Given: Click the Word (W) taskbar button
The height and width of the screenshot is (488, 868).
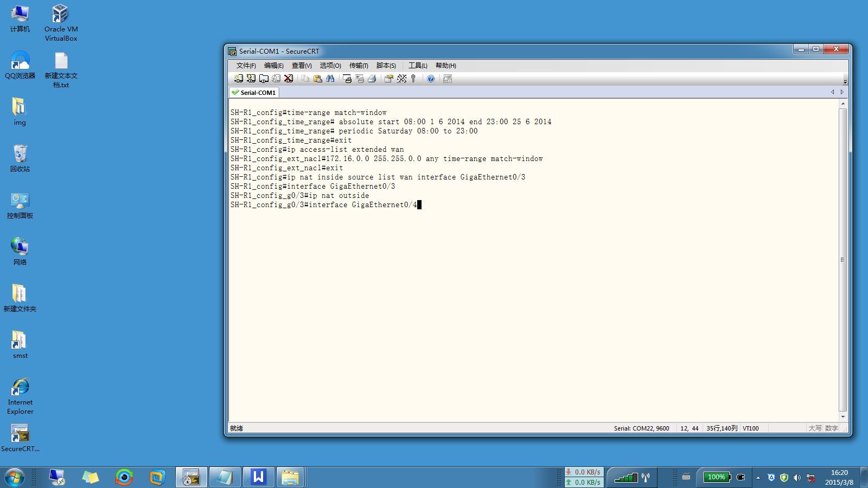Looking at the screenshot, I should (x=258, y=477).
